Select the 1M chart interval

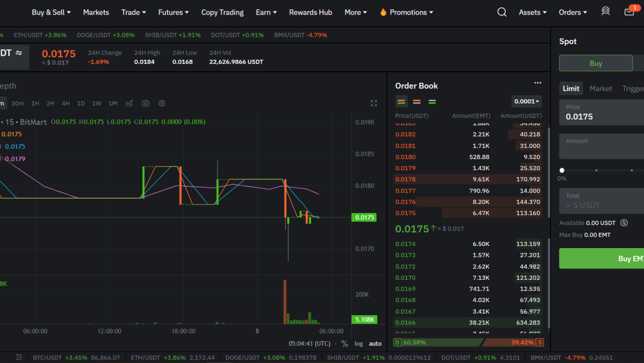[x=113, y=103]
